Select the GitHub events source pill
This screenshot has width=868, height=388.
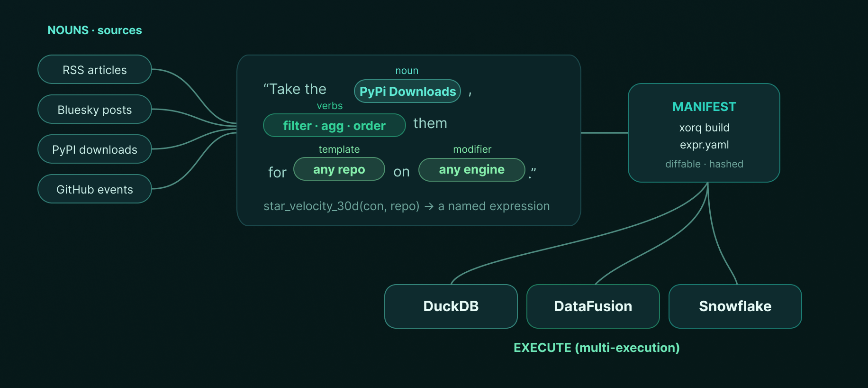(95, 189)
